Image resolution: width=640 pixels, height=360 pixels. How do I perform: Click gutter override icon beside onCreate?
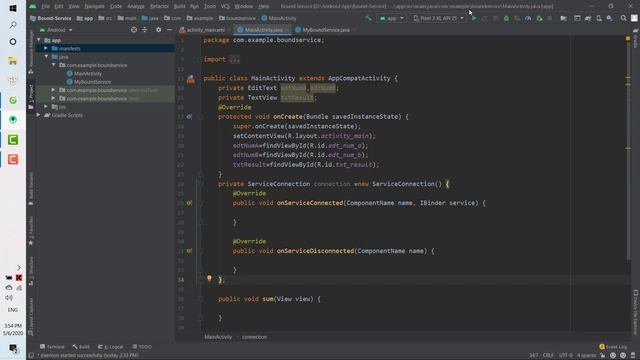tap(189, 117)
